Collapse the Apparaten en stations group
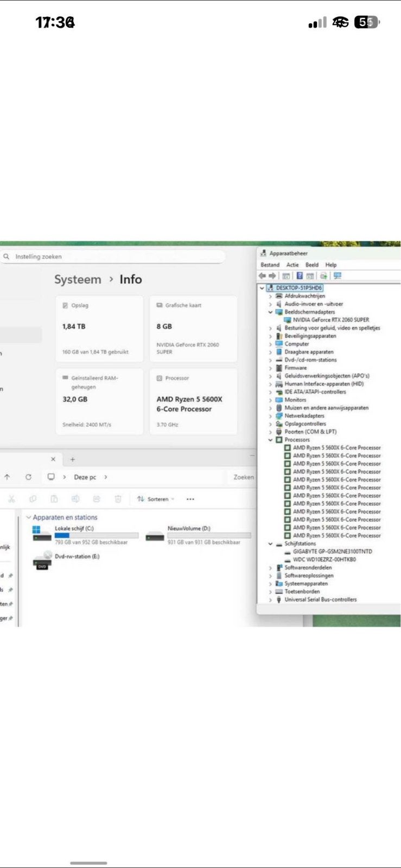401x868 pixels. [28, 518]
